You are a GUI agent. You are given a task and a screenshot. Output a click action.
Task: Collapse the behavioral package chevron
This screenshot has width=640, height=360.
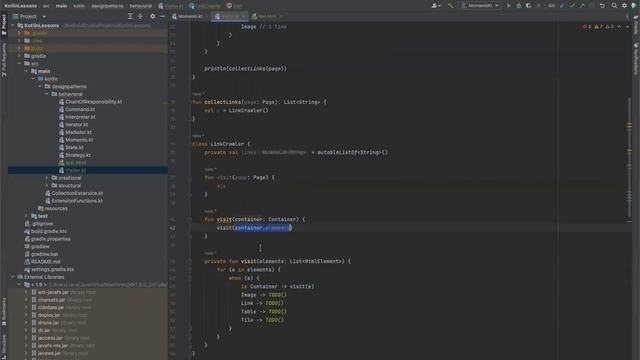47,94
